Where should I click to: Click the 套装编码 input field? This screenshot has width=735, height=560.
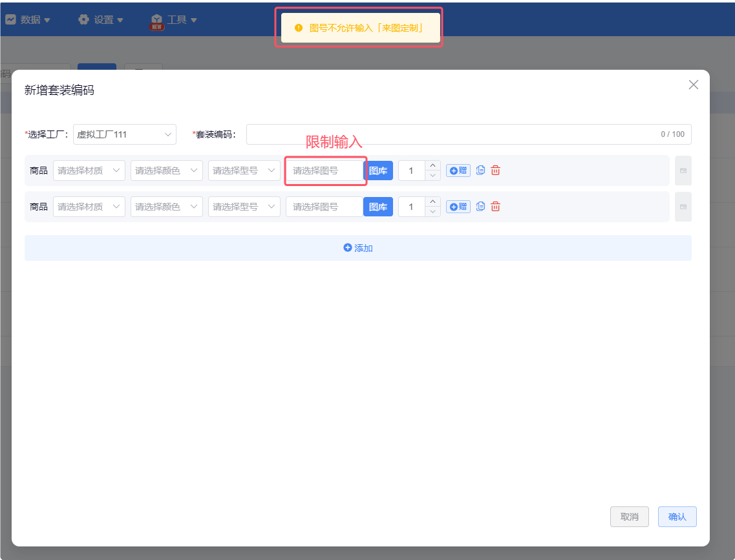469,134
